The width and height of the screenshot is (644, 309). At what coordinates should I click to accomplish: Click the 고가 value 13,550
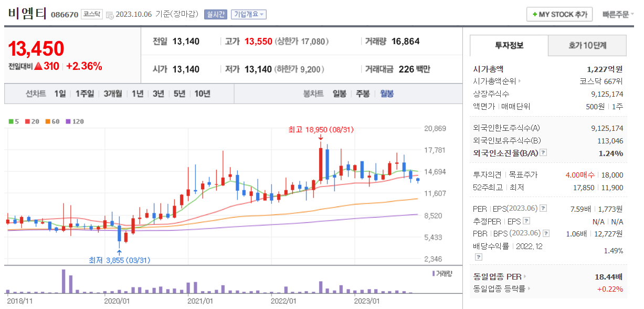coord(258,41)
